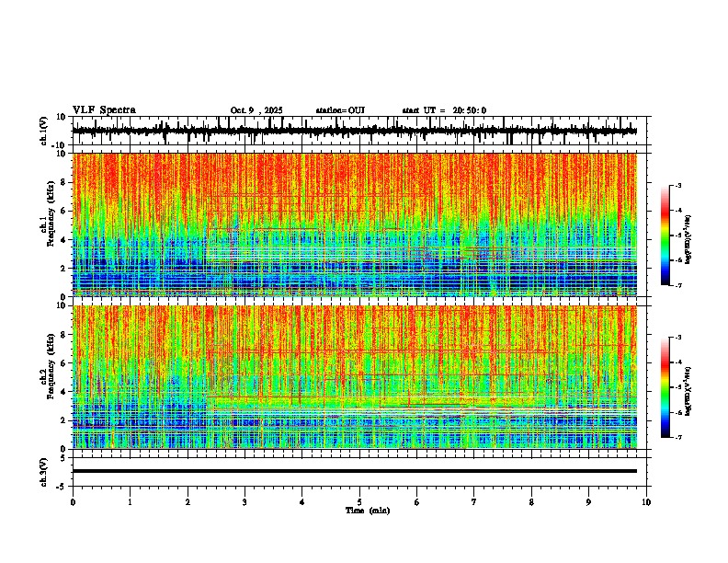Click the ch.3 flat black voltage trace

point(354,471)
